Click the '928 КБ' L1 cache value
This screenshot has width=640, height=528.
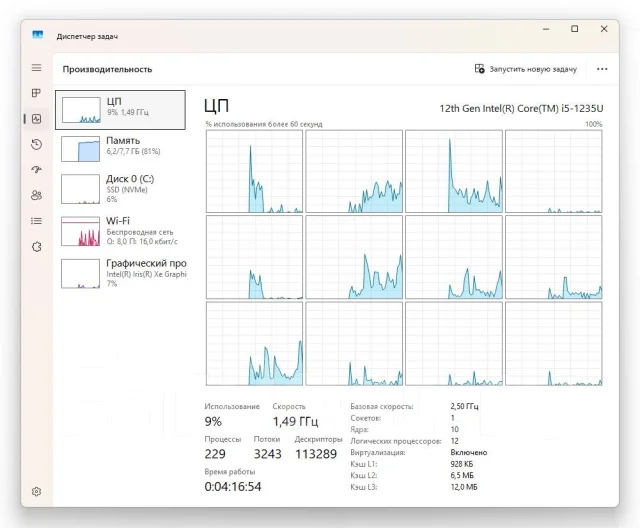tap(462, 464)
